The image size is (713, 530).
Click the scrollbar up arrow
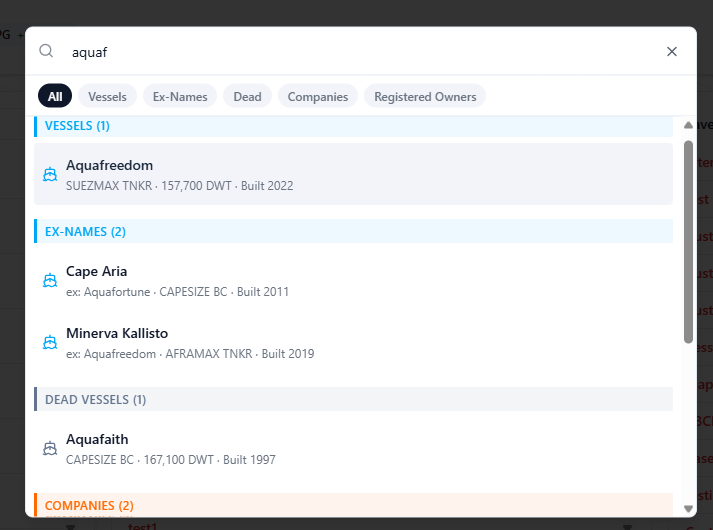click(x=688, y=125)
